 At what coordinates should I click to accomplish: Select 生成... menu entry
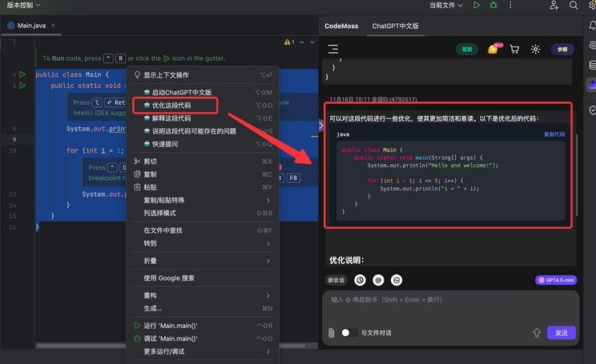pos(203,308)
